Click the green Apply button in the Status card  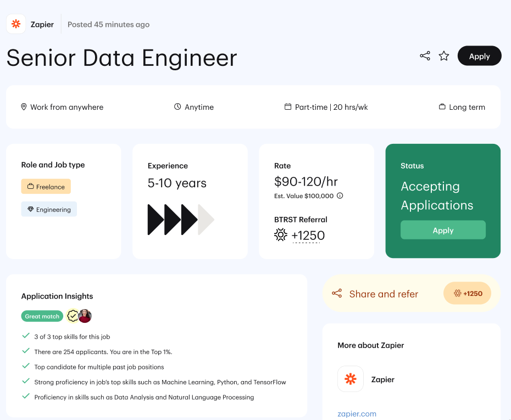click(x=443, y=230)
